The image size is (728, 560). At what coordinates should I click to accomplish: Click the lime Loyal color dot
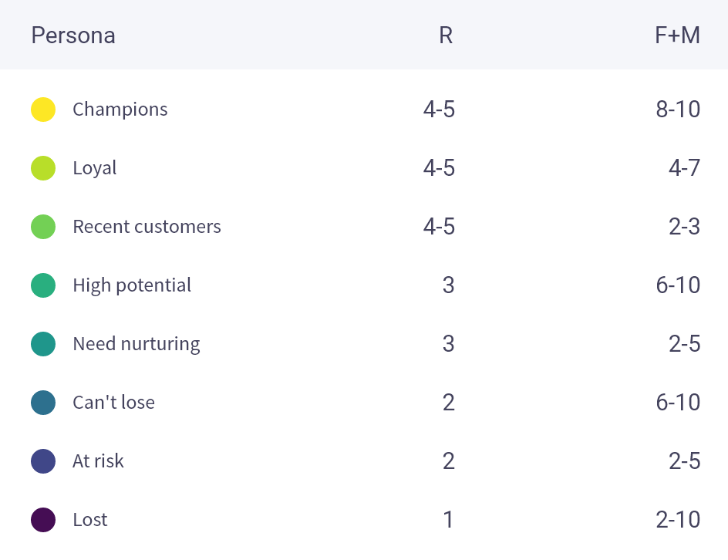(x=43, y=168)
